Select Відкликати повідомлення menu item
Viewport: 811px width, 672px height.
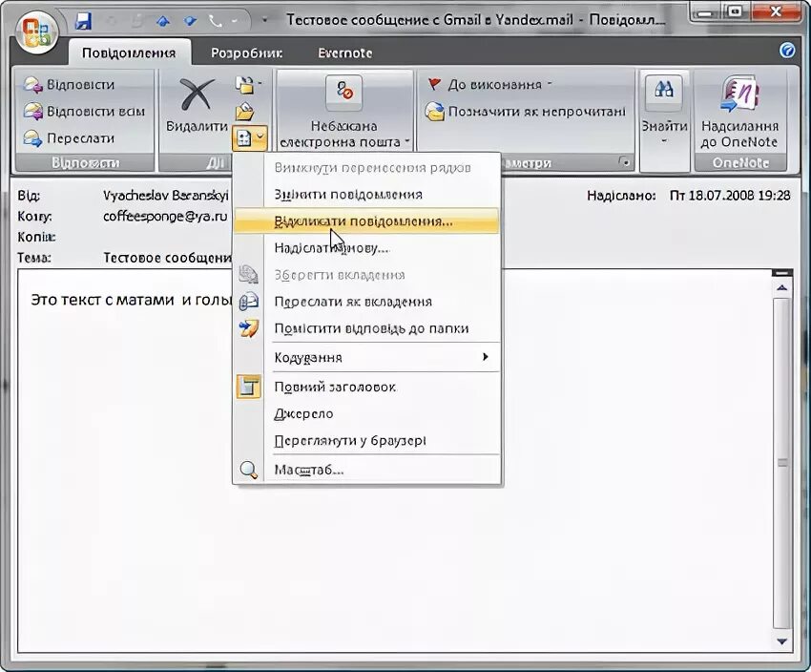(366, 220)
